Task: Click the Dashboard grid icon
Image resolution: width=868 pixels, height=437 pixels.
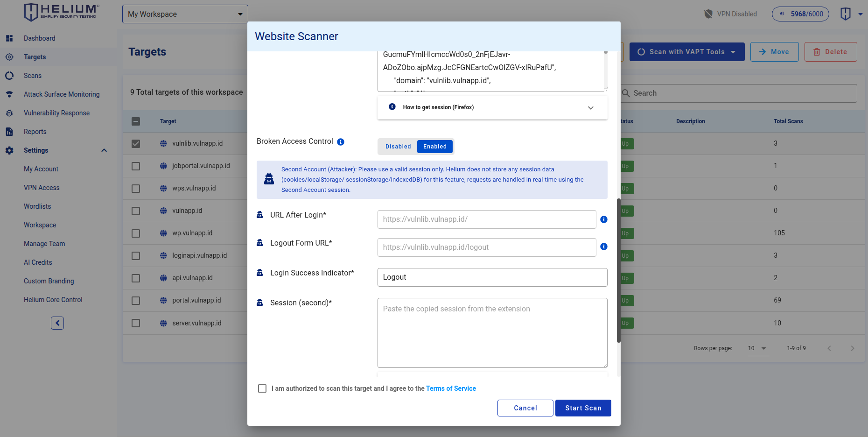Action: [x=9, y=38]
